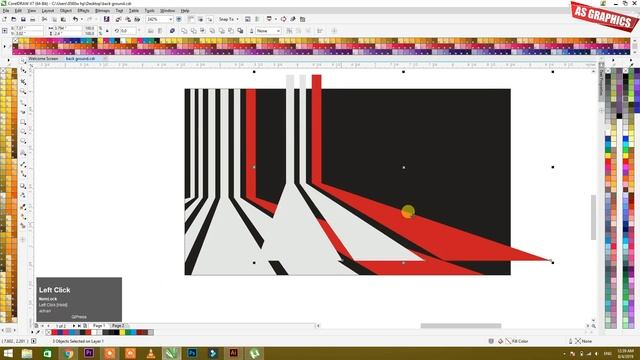Click the Import icon in toolbar
This screenshot has height=360, width=640.
tap(118, 19)
